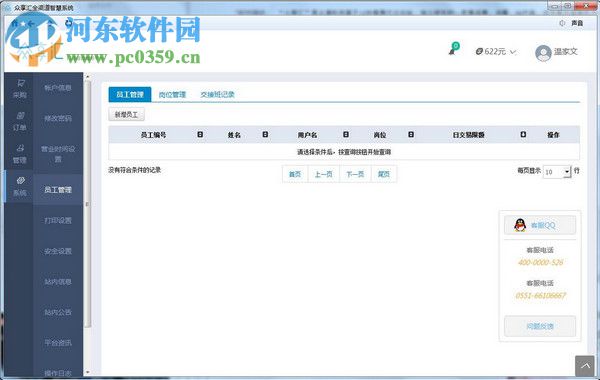Click the 操作 column header
This screenshot has height=380, width=600.
(x=553, y=135)
